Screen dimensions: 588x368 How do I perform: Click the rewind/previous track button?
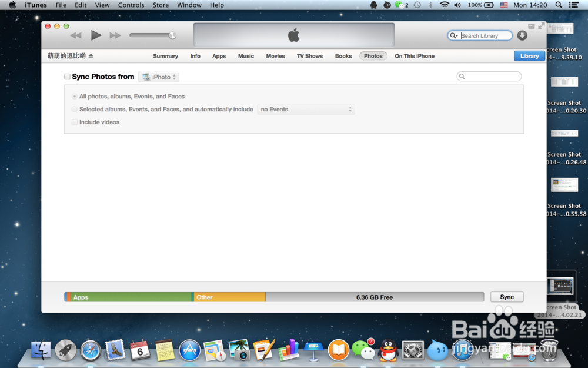pyautogui.click(x=76, y=35)
